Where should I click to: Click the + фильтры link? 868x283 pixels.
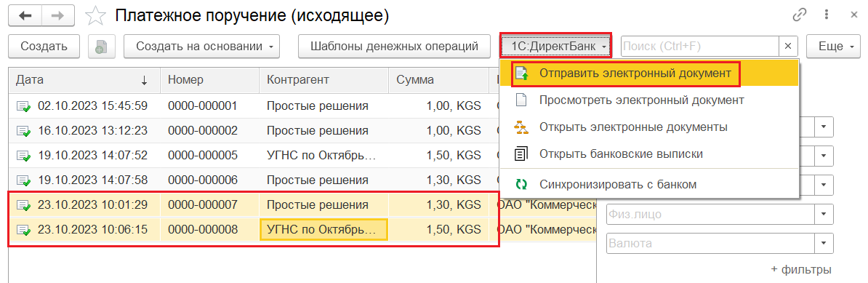tap(801, 270)
